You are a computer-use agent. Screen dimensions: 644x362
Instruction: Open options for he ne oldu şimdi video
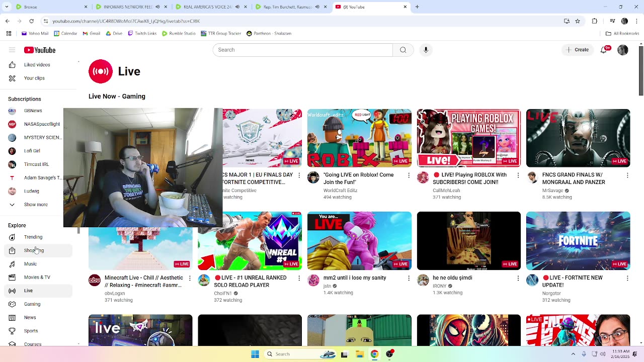518,278
